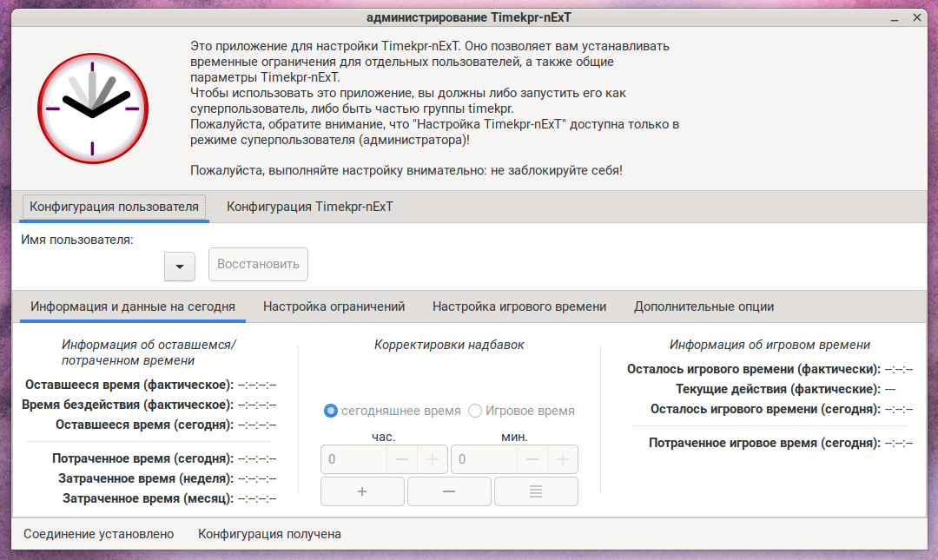938x560 pixels.
Task: Select the "Игровое время" radio option
Action: pyautogui.click(x=475, y=411)
